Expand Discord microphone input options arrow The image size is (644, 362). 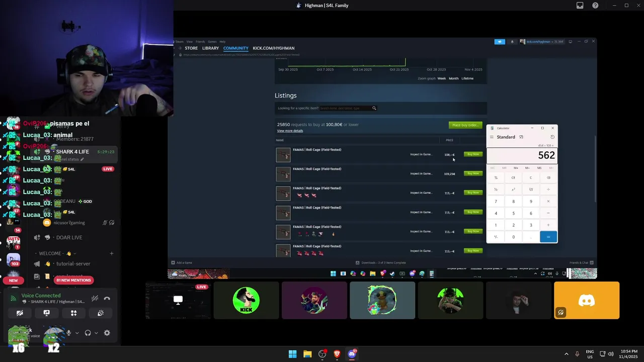[77, 333]
